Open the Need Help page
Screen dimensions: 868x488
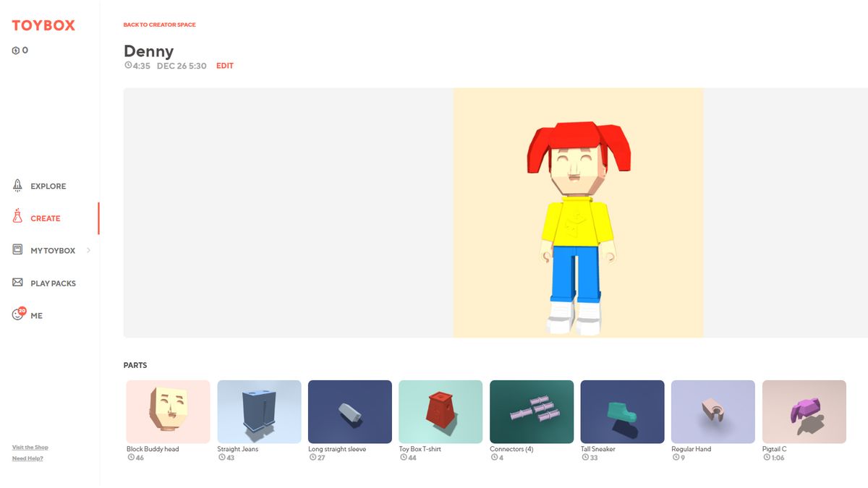click(27, 458)
